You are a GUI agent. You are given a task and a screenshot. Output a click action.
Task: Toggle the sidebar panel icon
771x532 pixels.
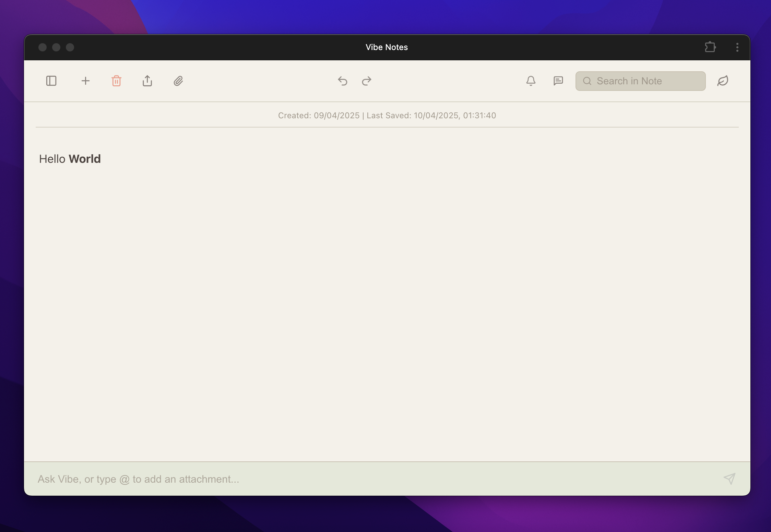(51, 81)
